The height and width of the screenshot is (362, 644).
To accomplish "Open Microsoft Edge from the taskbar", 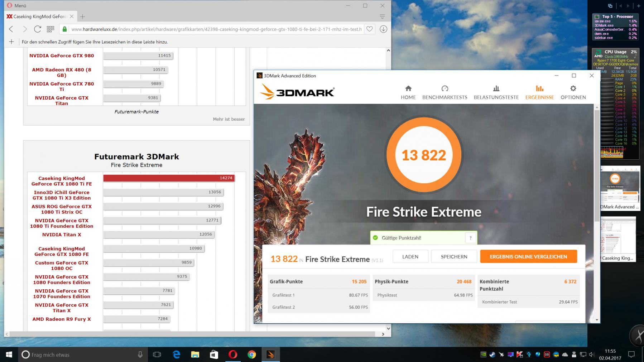I will point(176,354).
